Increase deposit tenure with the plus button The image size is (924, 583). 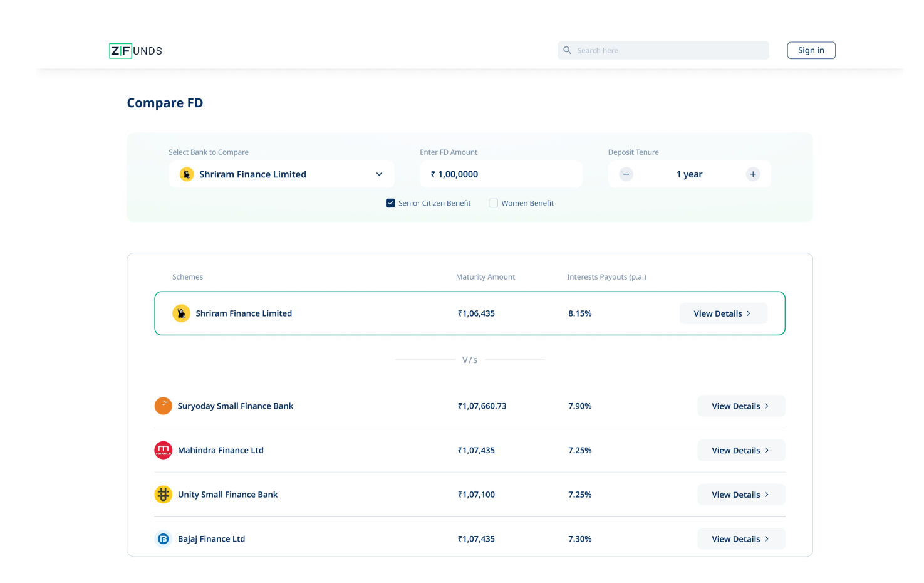pyautogui.click(x=753, y=174)
